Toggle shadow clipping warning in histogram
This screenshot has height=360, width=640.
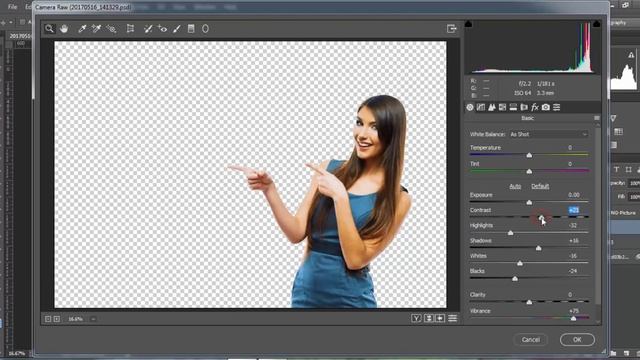coord(469,24)
